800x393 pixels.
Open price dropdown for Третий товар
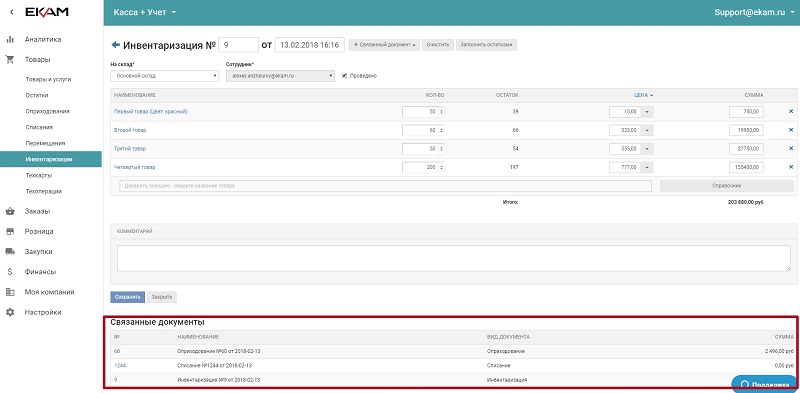(646, 149)
